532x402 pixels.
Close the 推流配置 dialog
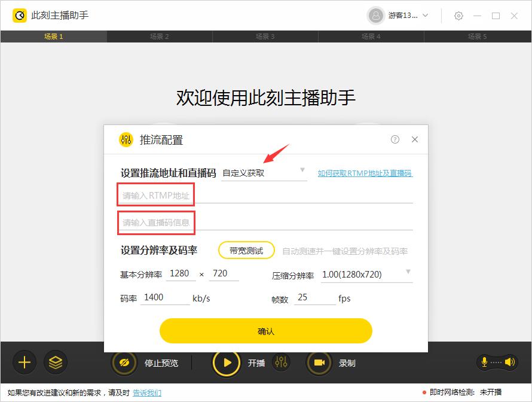tap(415, 139)
